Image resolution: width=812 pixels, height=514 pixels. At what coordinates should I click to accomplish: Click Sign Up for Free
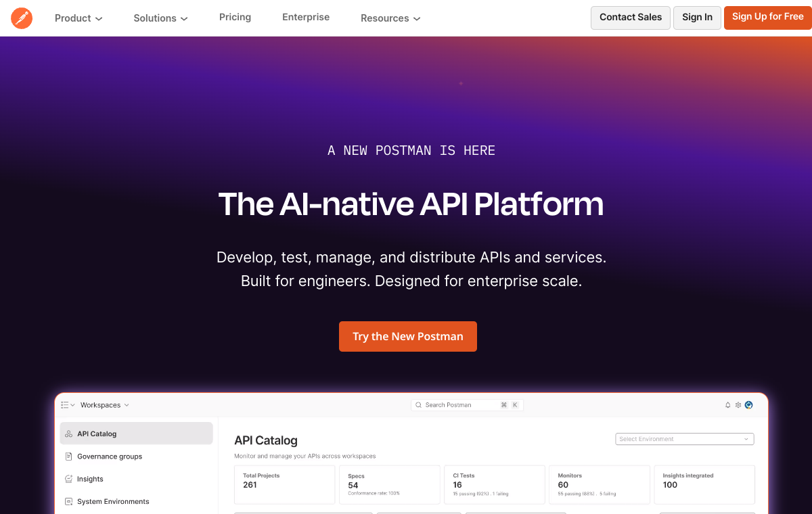pos(768,18)
